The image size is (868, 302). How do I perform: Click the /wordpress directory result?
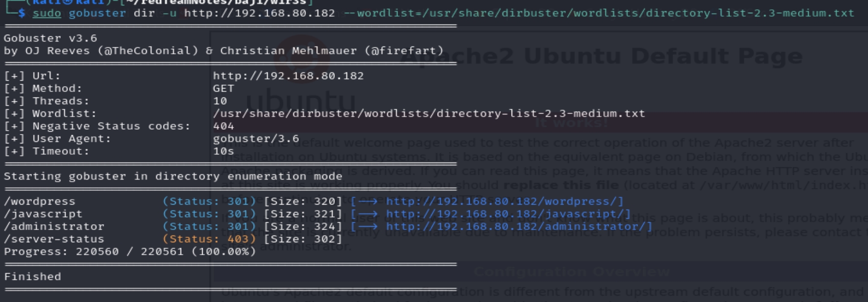tap(40, 201)
